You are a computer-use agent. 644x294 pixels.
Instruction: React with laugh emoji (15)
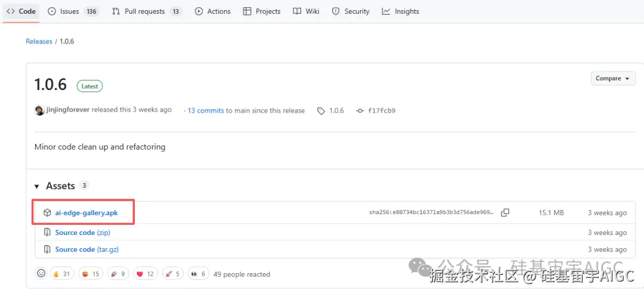91,274
